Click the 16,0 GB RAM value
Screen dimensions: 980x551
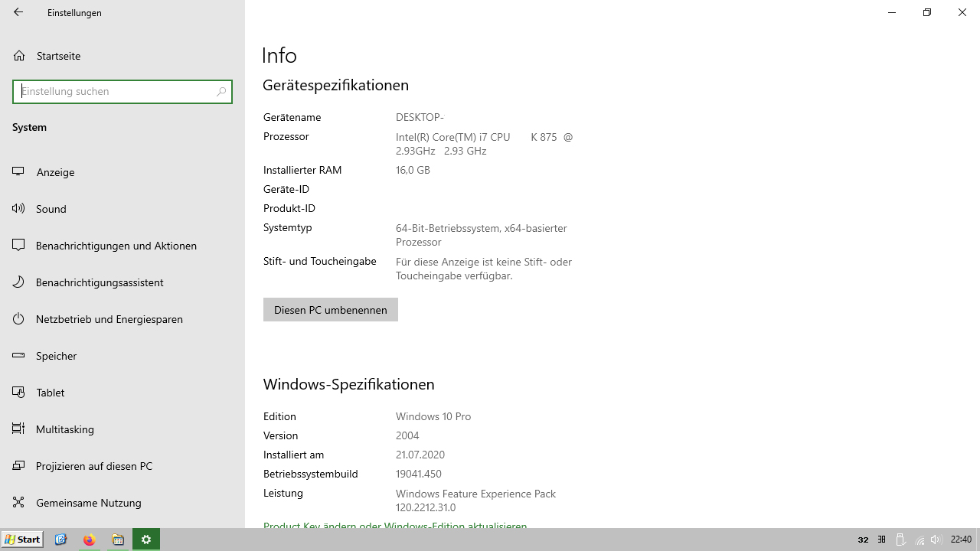click(413, 170)
